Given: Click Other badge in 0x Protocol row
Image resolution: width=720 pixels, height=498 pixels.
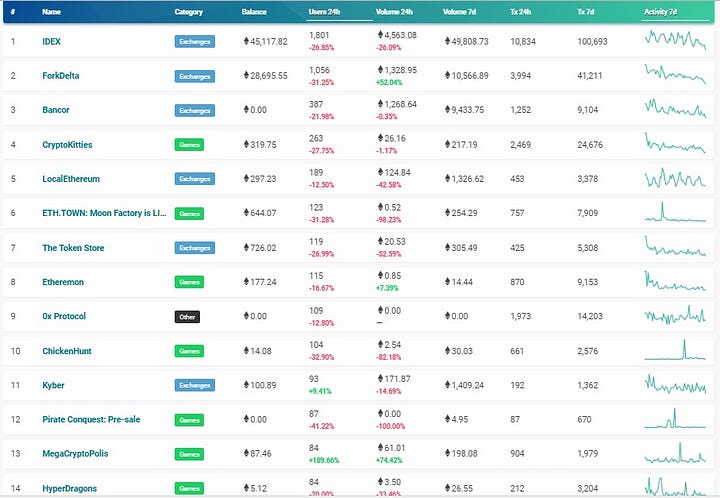Looking at the screenshot, I should (187, 317).
